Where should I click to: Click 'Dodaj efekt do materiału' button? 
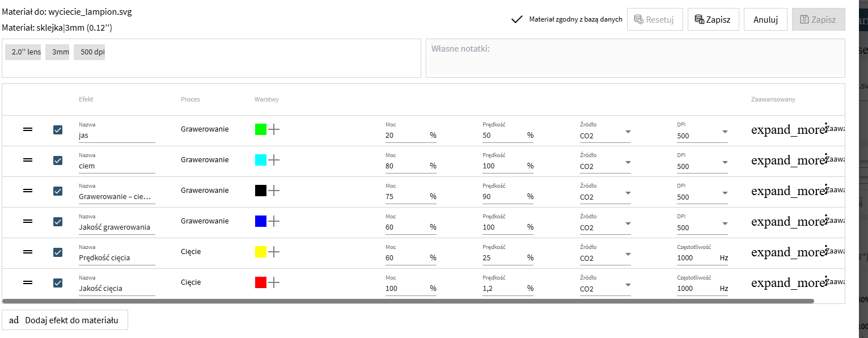65,320
